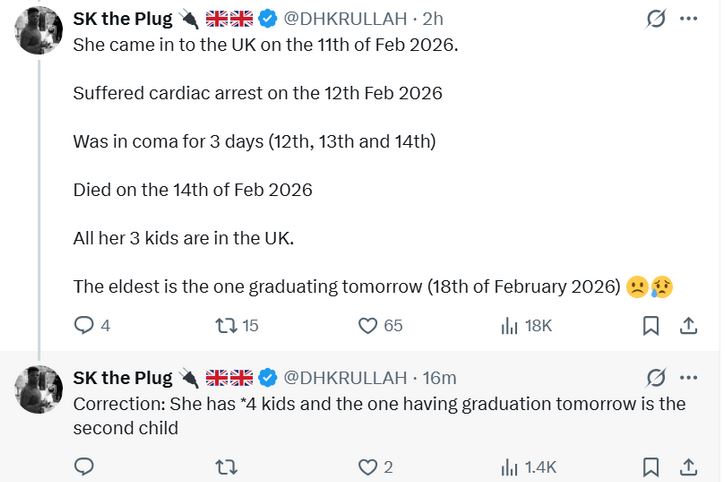Open the 2h timestamp link

(433, 19)
